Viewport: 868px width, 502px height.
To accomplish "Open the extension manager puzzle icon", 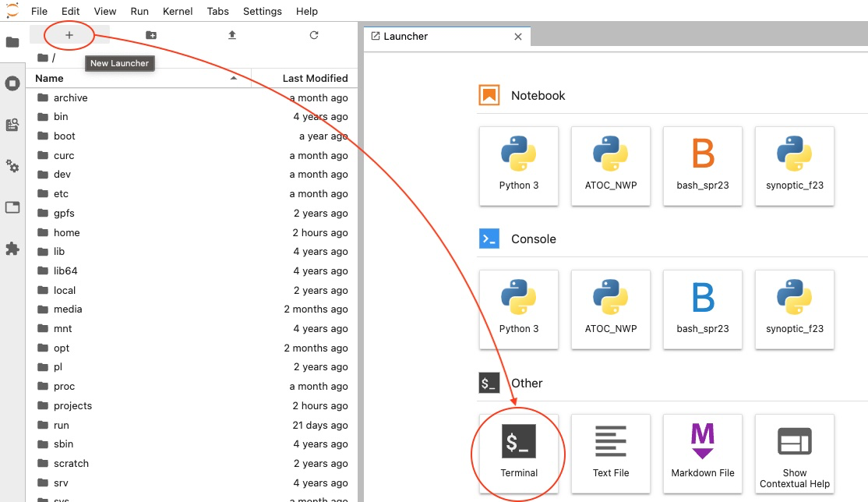I will pos(12,249).
